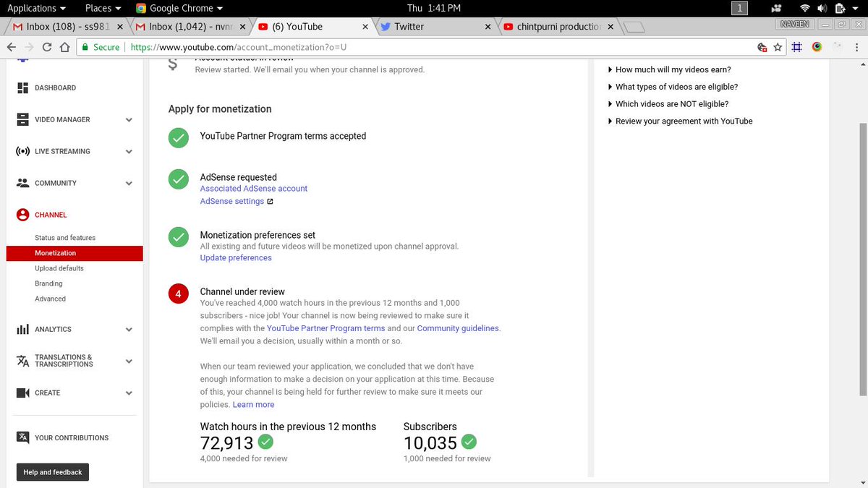
Task: Click the blocked cookies icon in address bar
Action: (762, 47)
